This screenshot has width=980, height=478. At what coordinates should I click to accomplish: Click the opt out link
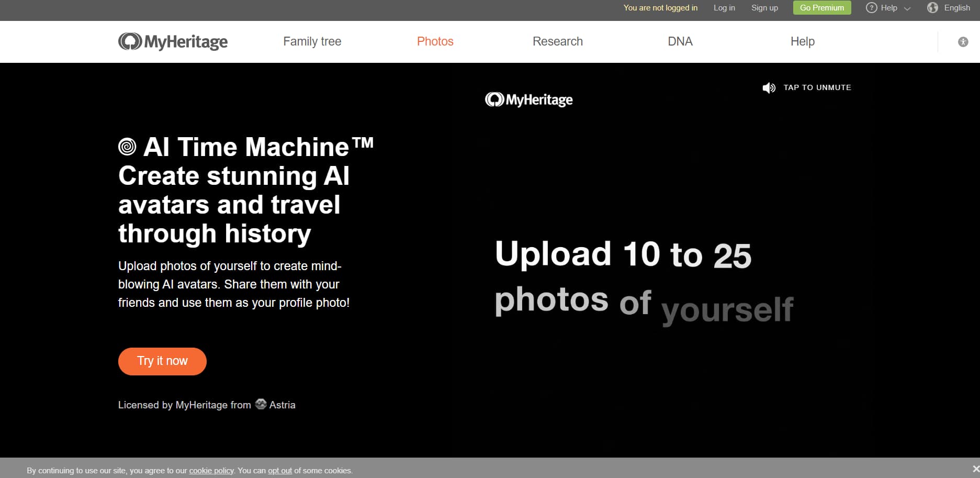[x=279, y=470]
